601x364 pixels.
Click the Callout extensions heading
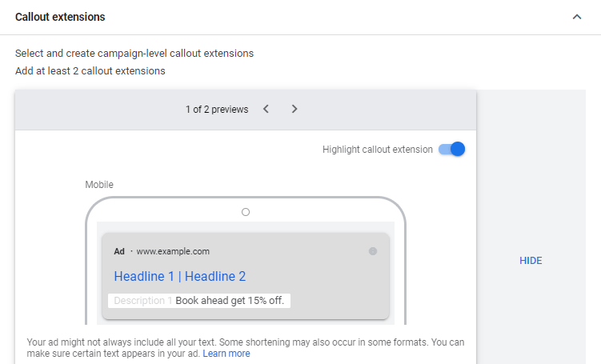(x=60, y=17)
